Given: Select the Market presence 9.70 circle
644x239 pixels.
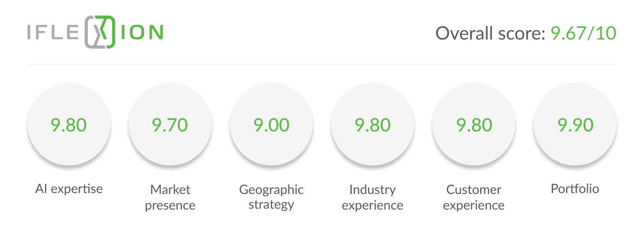Looking at the screenshot, I should pyautogui.click(x=170, y=125).
